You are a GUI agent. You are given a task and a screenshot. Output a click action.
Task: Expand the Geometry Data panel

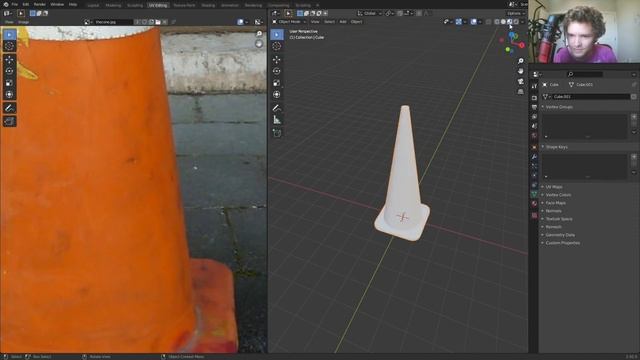point(560,235)
